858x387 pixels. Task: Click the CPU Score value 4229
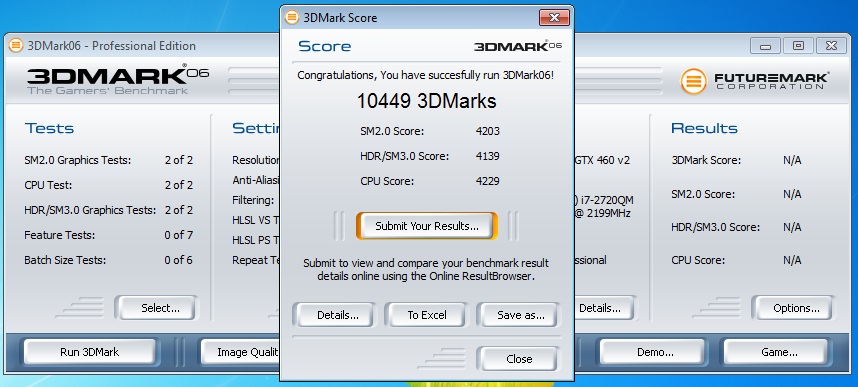[x=488, y=181]
